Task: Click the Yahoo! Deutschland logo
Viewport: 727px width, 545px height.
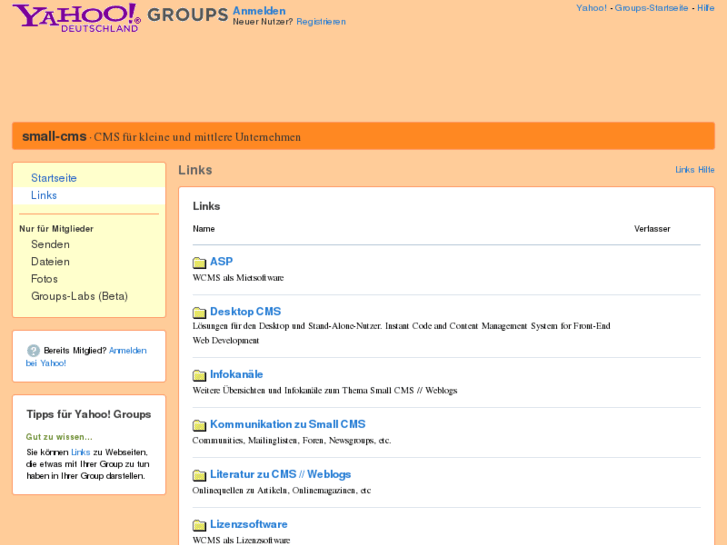Action: coord(76,18)
